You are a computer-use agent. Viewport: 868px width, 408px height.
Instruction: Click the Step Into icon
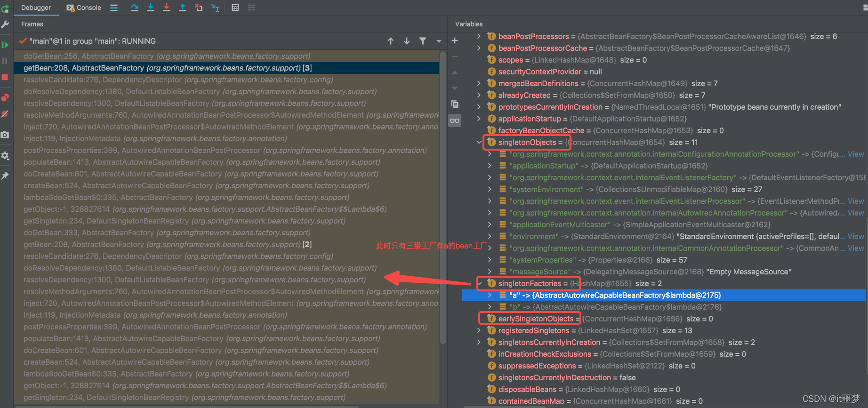click(151, 8)
